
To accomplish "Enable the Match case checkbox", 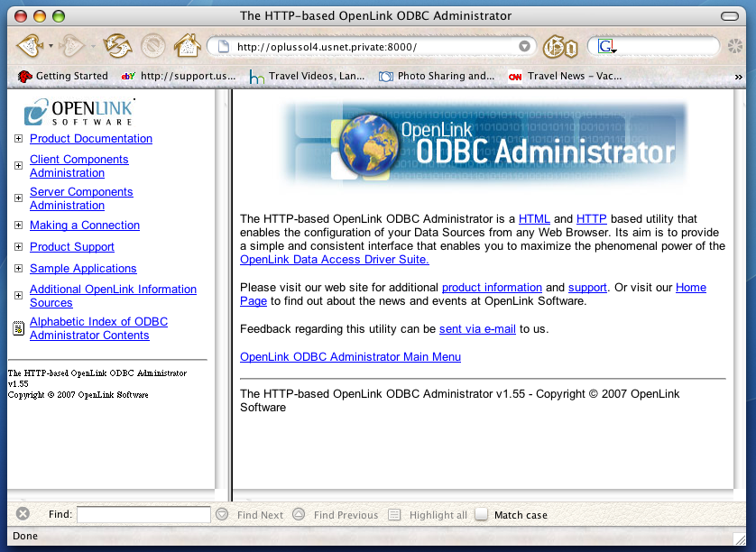I will pos(482,514).
